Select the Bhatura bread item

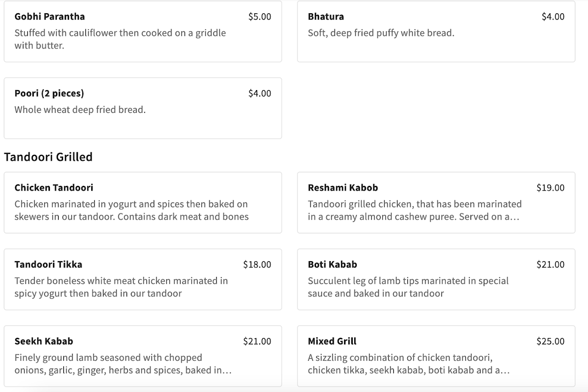326,17
